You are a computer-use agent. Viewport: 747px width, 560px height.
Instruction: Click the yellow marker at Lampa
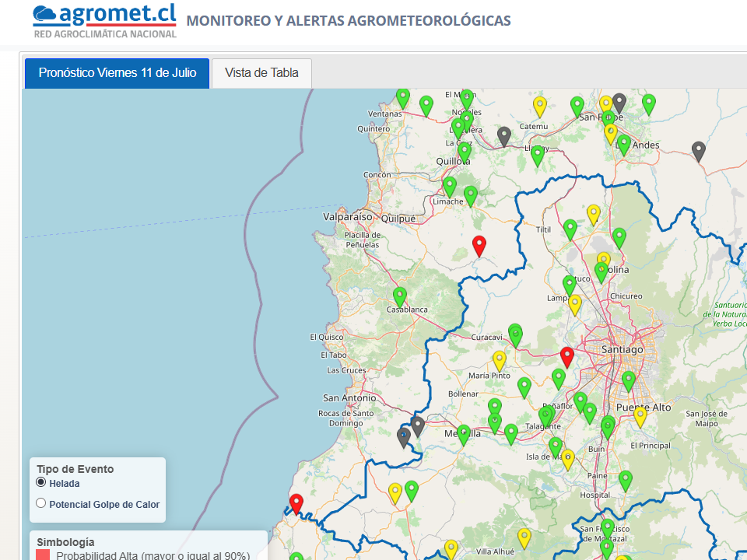click(575, 303)
